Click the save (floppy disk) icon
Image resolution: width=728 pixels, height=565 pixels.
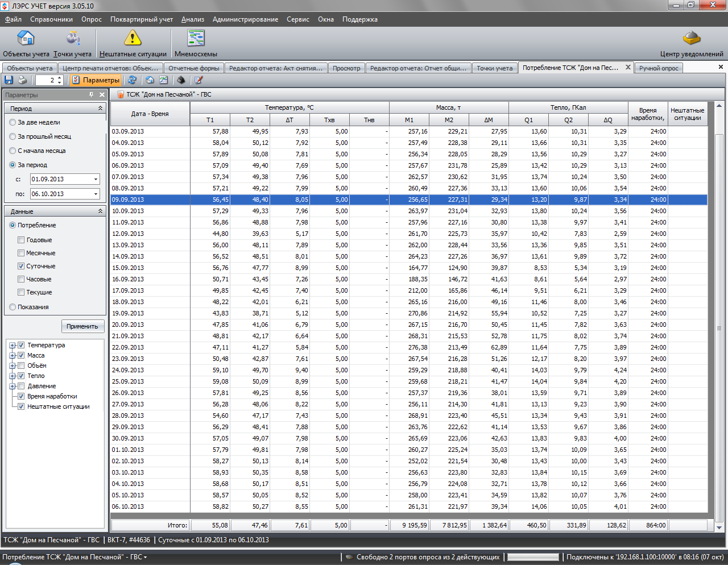pos(9,80)
